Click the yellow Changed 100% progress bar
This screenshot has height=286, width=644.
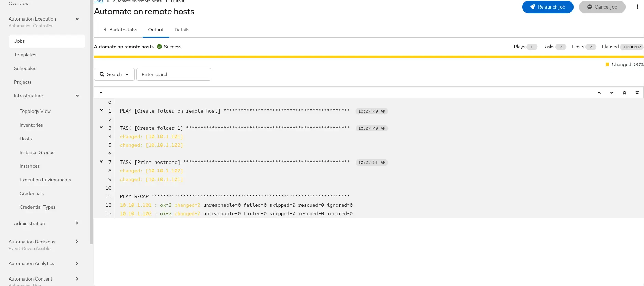click(369, 57)
